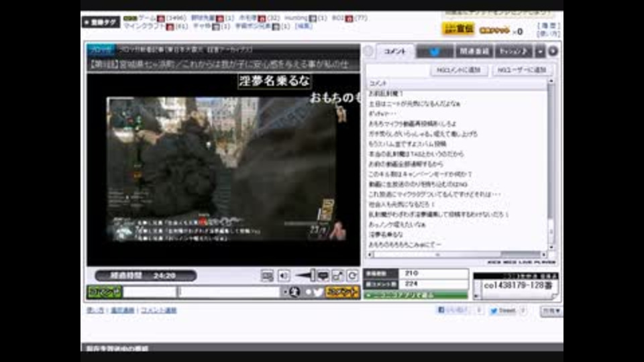Screen dimensions: 644x362
Task: Click the NGユーザーに追加 button
Action: [x=522, y=70]
